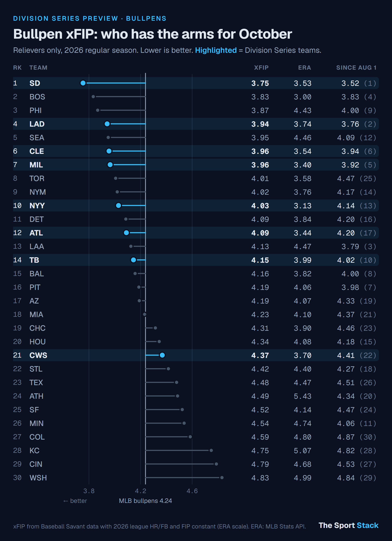The image size is (392, 541).
Task: Click the WSH xFIP value 4.83
Action: pyautogui.click(x=260, y=478)
